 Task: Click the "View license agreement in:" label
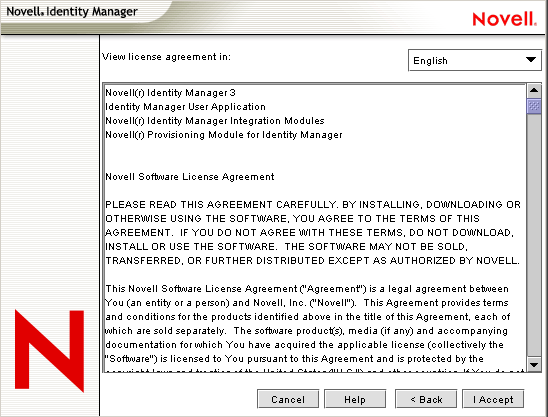[x=166, y=57]
